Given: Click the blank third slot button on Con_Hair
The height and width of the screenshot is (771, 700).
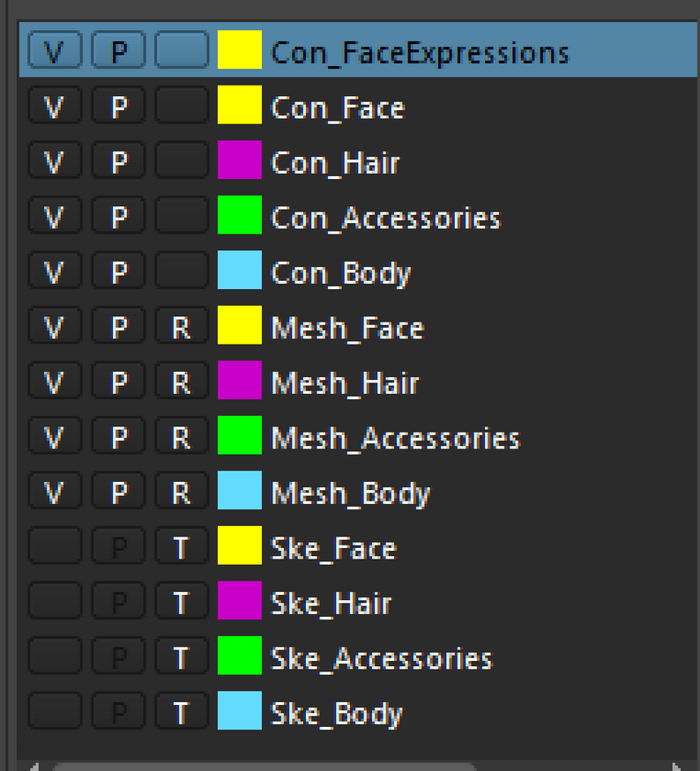Looking at the screenshot, I should pos(181,160).
